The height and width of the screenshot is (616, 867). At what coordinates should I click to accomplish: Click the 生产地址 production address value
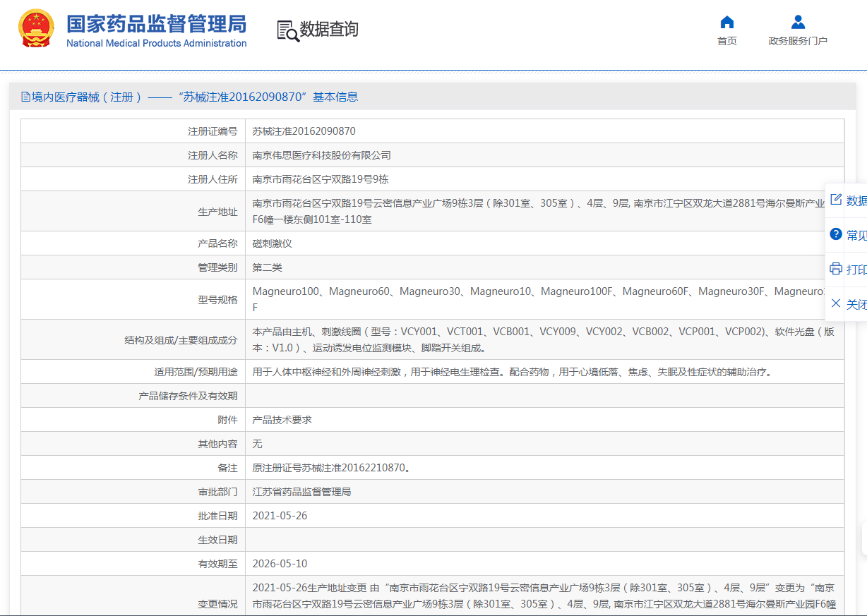pos(544,211)
